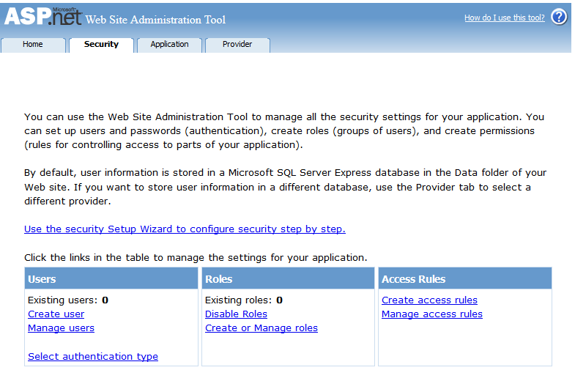
Task: Open the Application tab
Action: pyautogui.click(x=169, y=45)
